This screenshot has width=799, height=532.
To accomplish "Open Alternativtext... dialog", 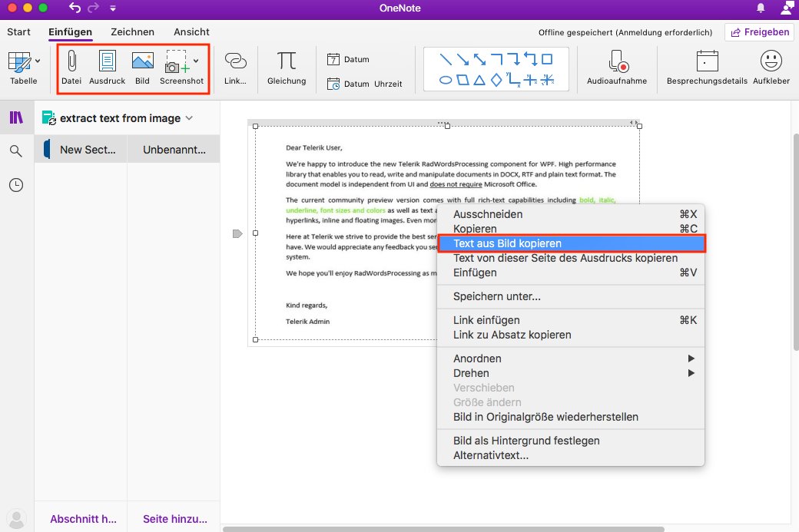I will (571, 456).
